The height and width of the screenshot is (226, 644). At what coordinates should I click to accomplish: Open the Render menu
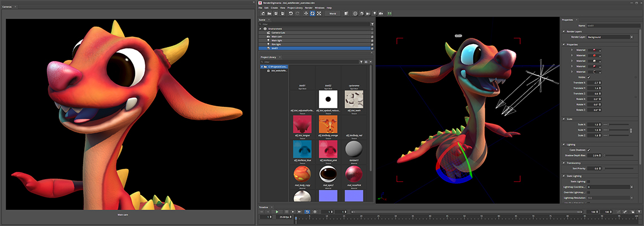(308, 8)
